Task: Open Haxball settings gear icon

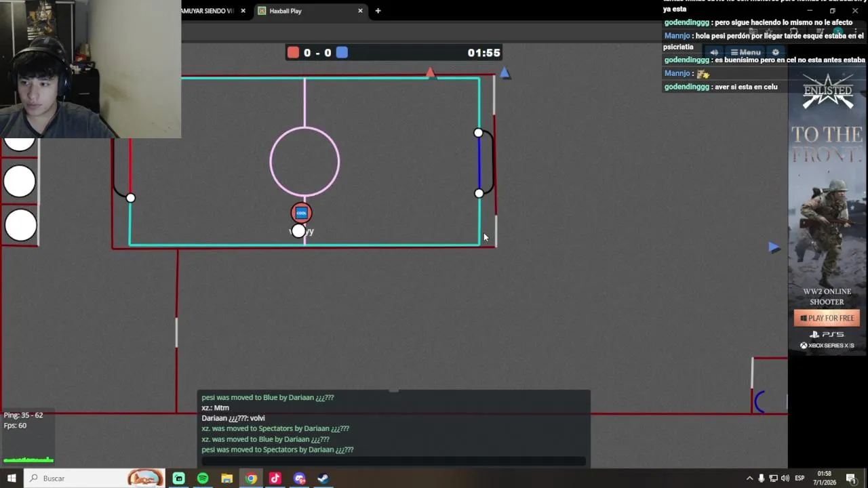Action: coord(776,52)
